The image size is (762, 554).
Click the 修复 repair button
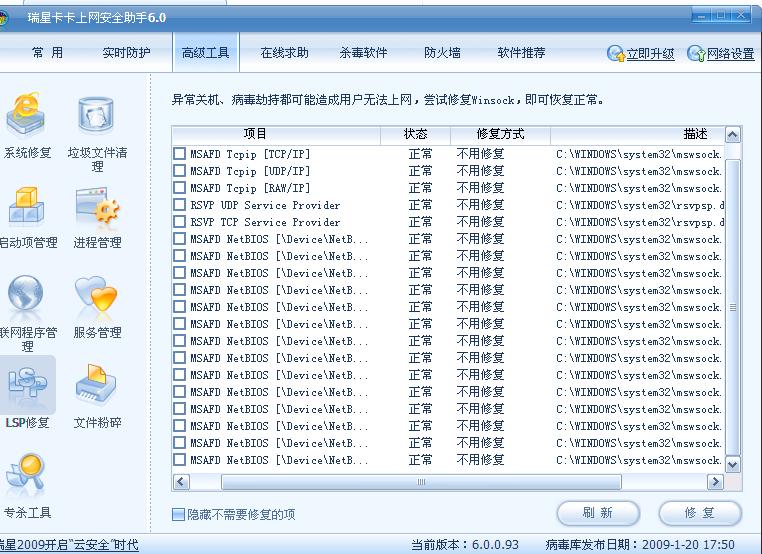tap(700, 513)
